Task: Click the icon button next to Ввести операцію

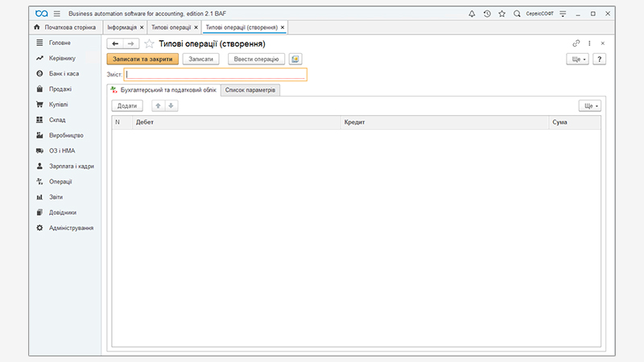Action: [295, 60]
